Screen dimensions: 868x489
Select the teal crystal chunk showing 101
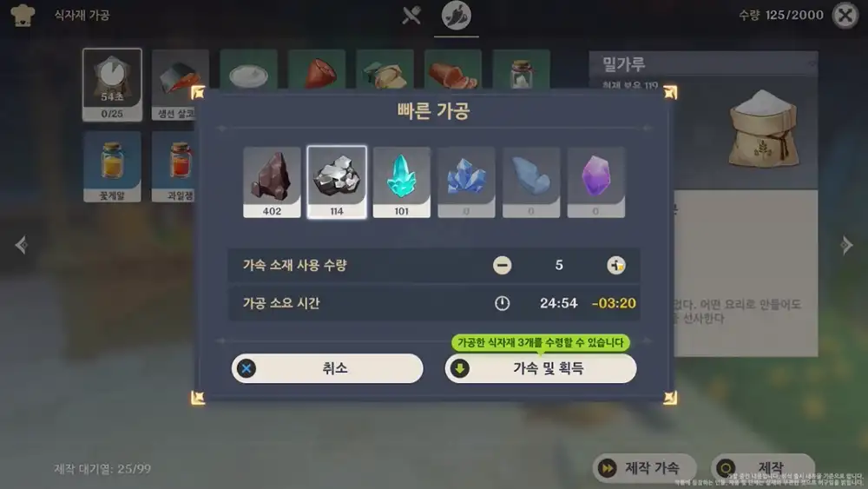pos(401,182)
